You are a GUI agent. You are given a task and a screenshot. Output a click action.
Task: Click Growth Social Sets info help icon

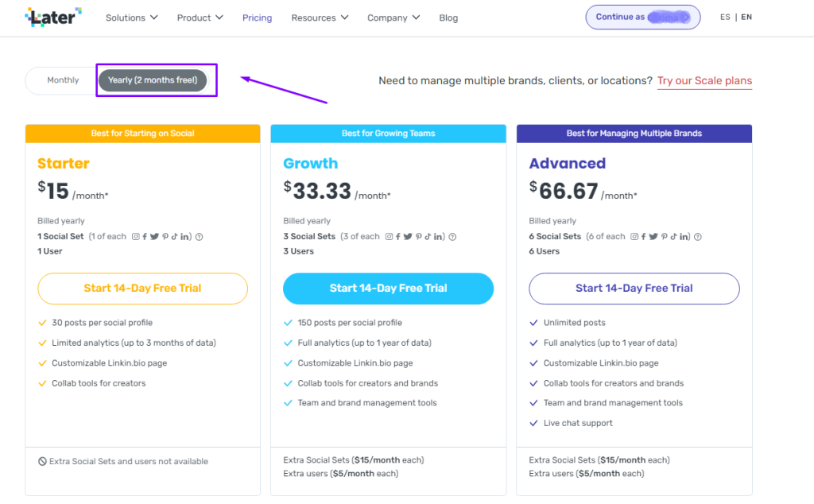click(452, 237)
